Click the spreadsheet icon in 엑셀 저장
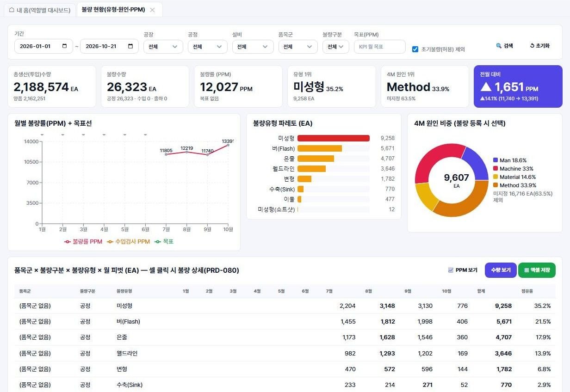Viewport: 570px width, 392px height. [x=526, y=270]
